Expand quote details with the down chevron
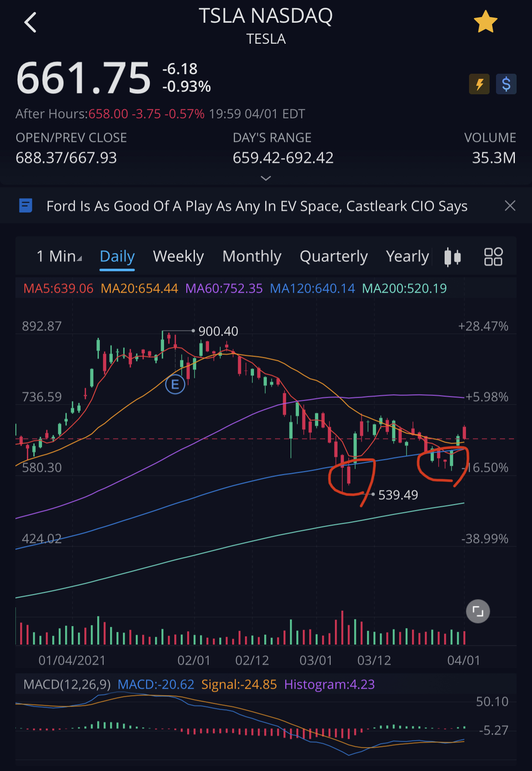 tap(266, 178)
